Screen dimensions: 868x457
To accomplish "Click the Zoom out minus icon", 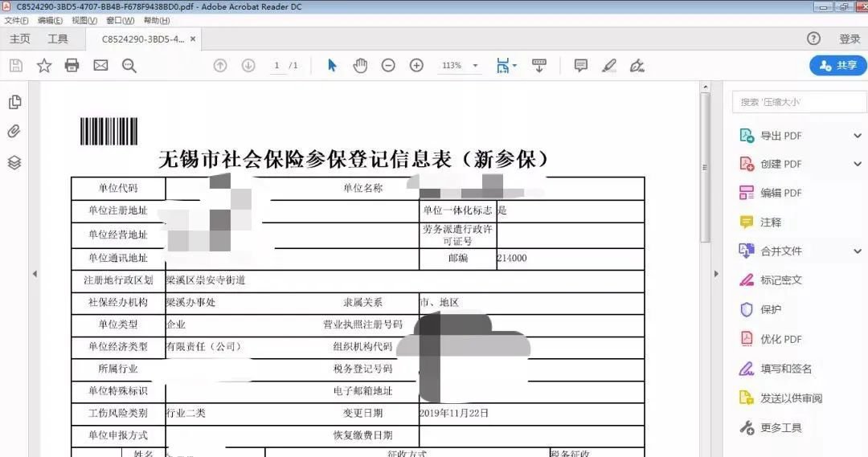I will tap(388, 66).
